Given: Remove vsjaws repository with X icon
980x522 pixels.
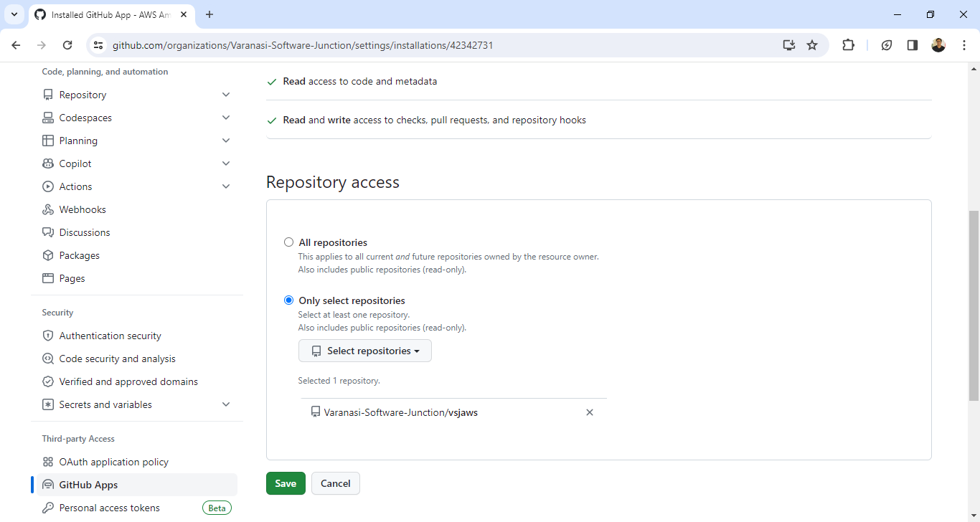Looking at the screenshot, I should click(x=590, y=412).
